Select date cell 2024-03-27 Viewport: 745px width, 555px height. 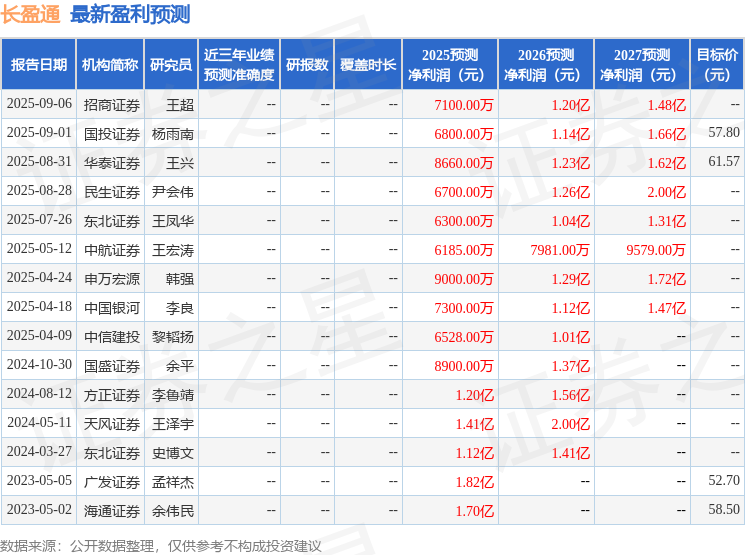[39, 451]
